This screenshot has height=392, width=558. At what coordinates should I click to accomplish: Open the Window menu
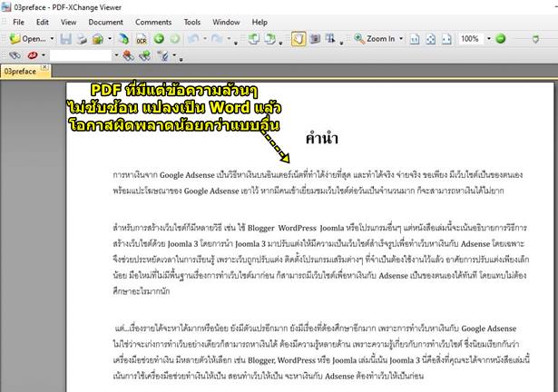[x=226, y=22]
